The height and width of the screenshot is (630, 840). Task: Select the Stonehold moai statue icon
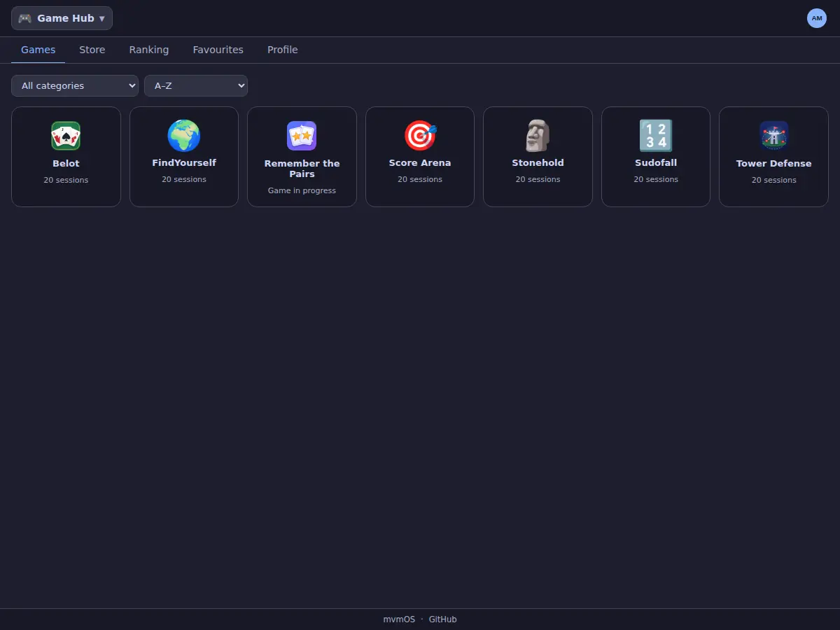click(x=538, y=136)
